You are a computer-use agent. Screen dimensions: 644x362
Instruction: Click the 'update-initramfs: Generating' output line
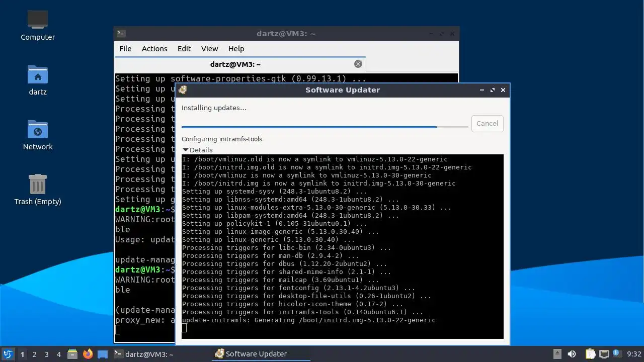coord(308,320)
